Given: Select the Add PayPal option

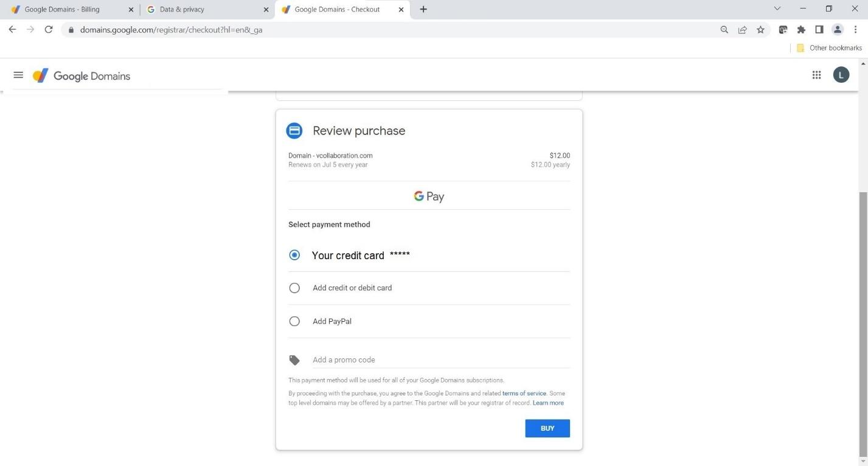Looking at the screenshot, I should tap(294, 321).
